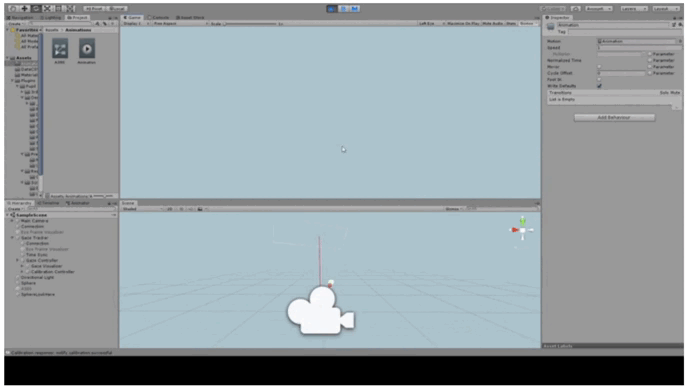The height and width of the screenshot is (388, 690).
Task: Click the cloud services icon
Action: (x=576, y=8)
